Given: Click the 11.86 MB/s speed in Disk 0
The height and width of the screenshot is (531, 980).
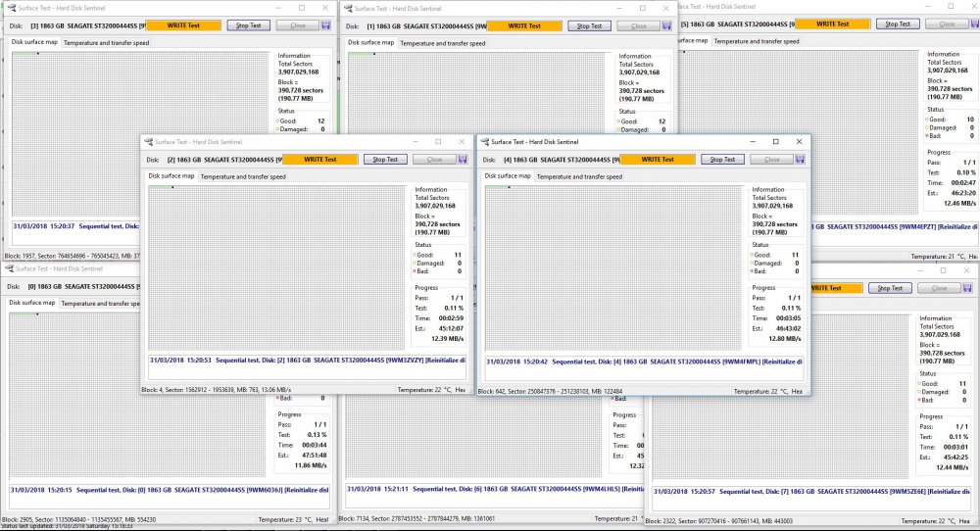Looking at the screenshot, I should click(x=311, y=465).
